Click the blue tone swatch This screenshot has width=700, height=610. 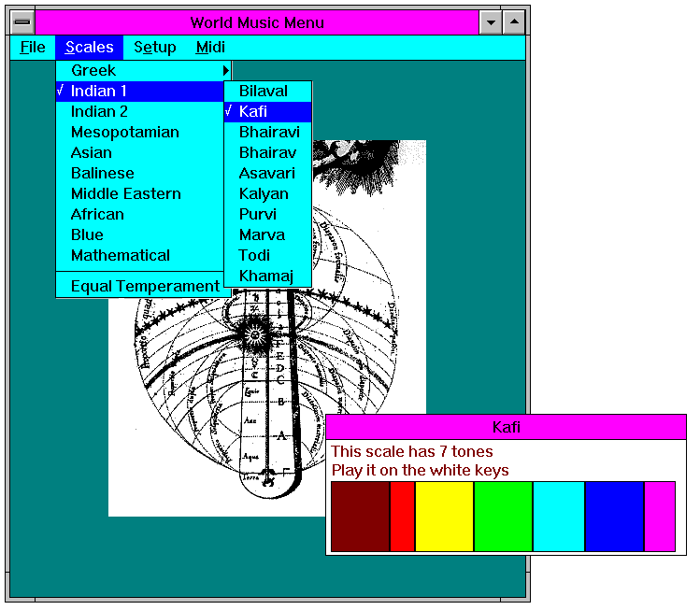pyautogui.click(x=615, y=517)
